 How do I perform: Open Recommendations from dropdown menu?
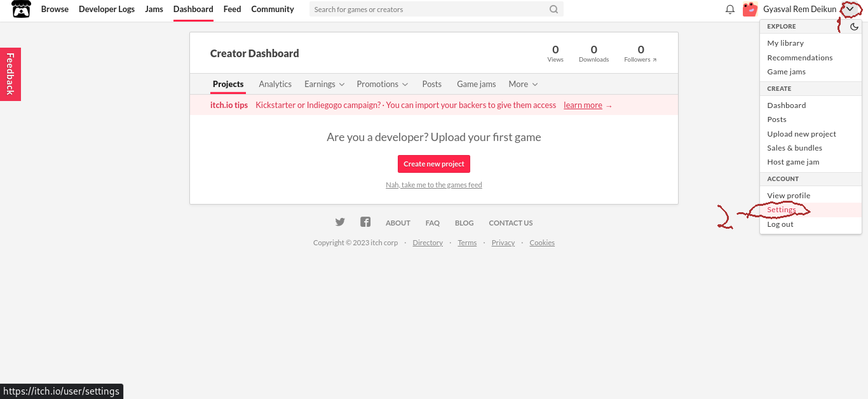[x=800, y=57]
